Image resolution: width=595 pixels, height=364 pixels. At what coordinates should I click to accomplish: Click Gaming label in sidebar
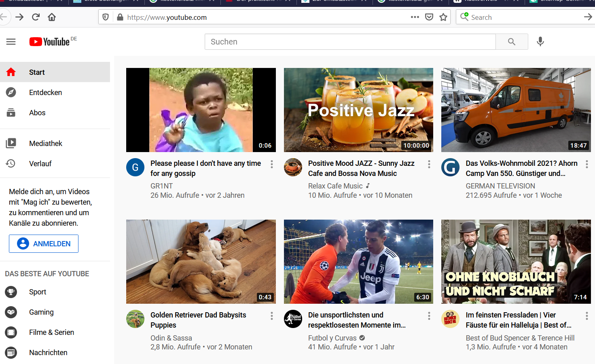[x=41, y=312]
